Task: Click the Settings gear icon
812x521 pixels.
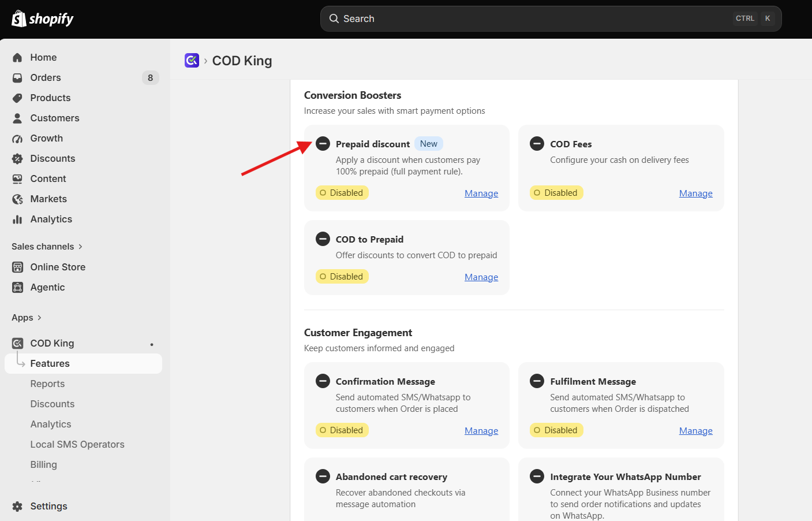Action: pyautogui.click(x=18, y=507)
